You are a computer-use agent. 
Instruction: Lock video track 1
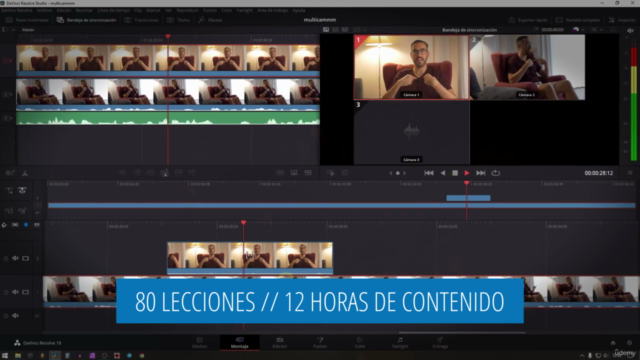pos(6,292)
